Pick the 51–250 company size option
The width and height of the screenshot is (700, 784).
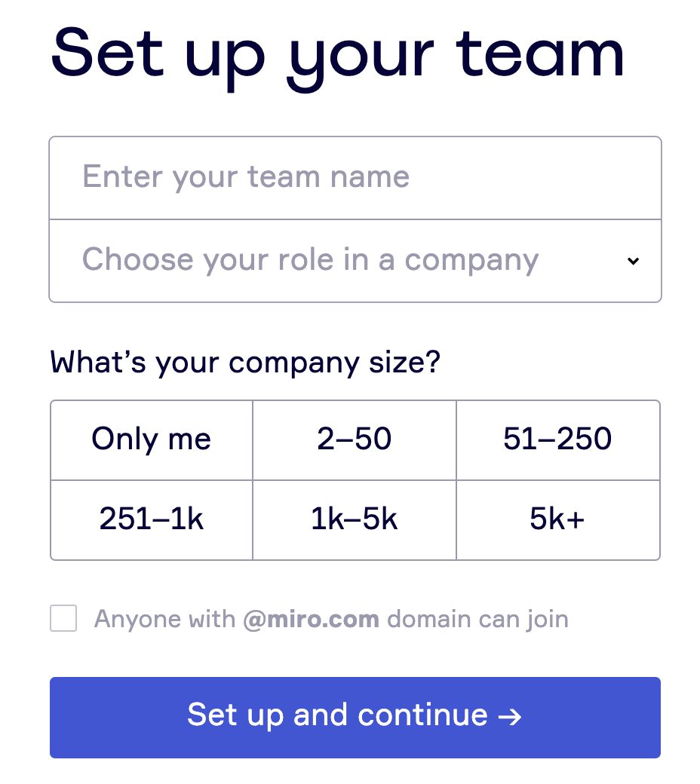557,439
